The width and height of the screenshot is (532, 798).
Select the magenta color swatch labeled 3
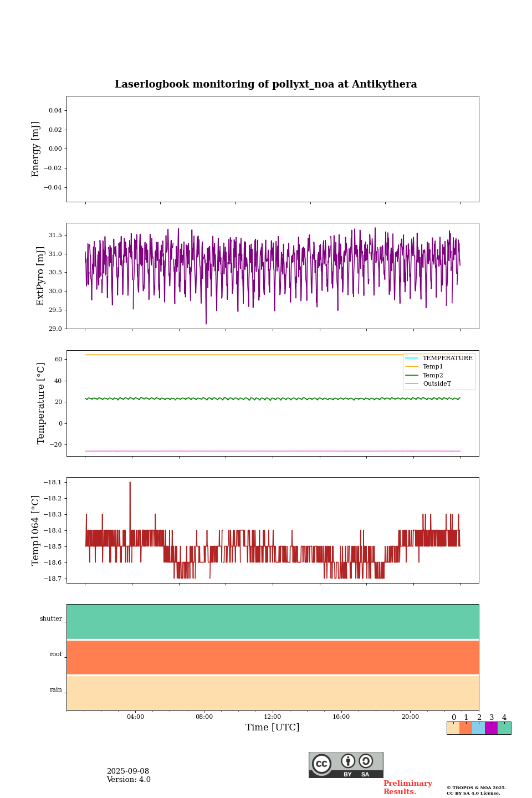click(x=491, y=728)
